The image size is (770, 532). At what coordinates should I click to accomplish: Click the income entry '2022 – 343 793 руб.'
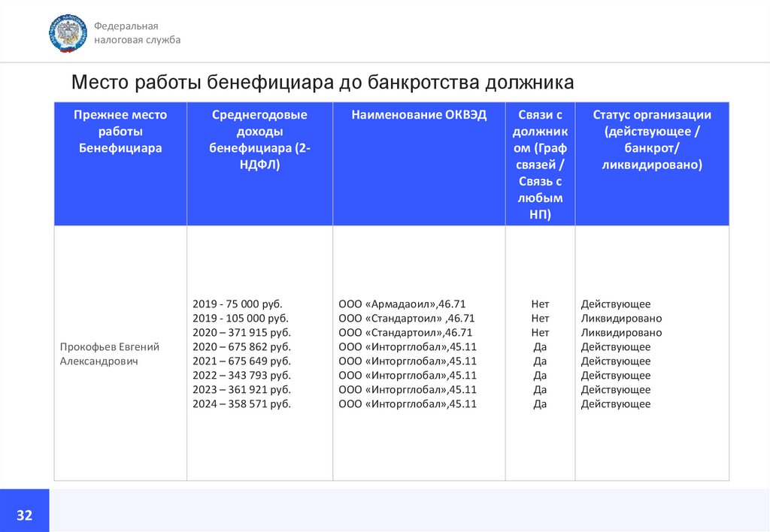241,375
